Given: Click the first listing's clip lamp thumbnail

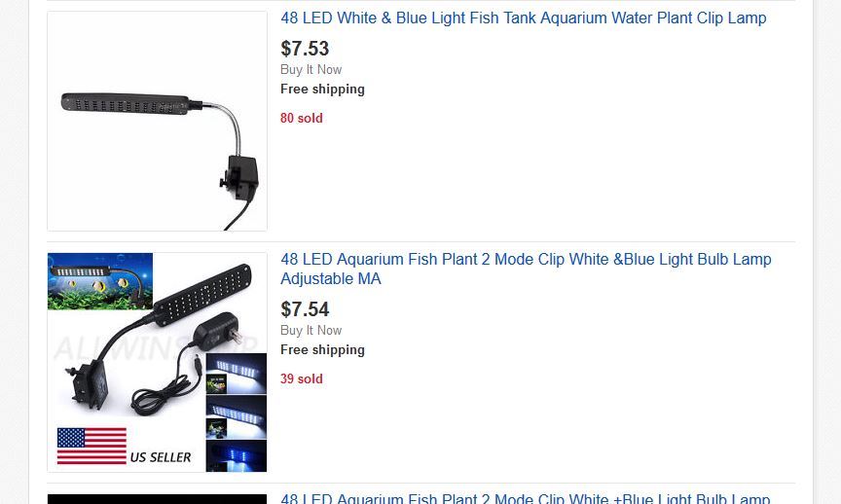Looking at the screenshot, I should 157,121.
